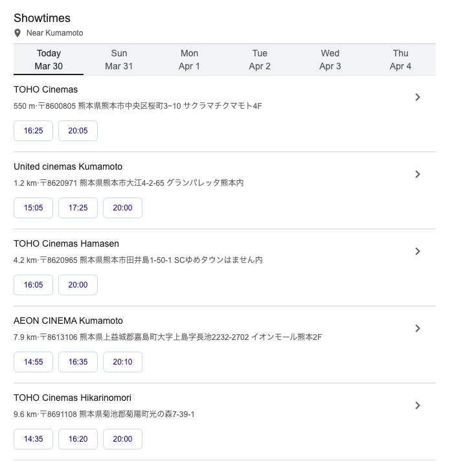The height and width of the screenshot is (476, 452).
Task: Pick the 16:25 showtime at TOHO Cinemas
Action: coord(33,131)
